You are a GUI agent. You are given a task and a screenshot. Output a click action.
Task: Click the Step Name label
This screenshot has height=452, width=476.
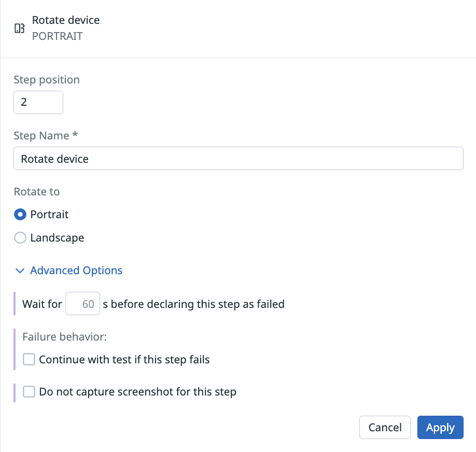46,136
